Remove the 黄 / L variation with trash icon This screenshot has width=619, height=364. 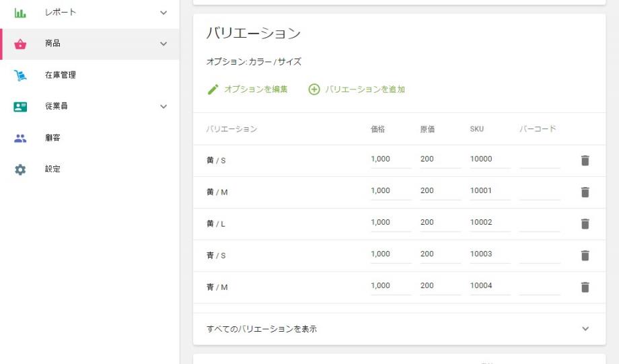tap(585, 223)
